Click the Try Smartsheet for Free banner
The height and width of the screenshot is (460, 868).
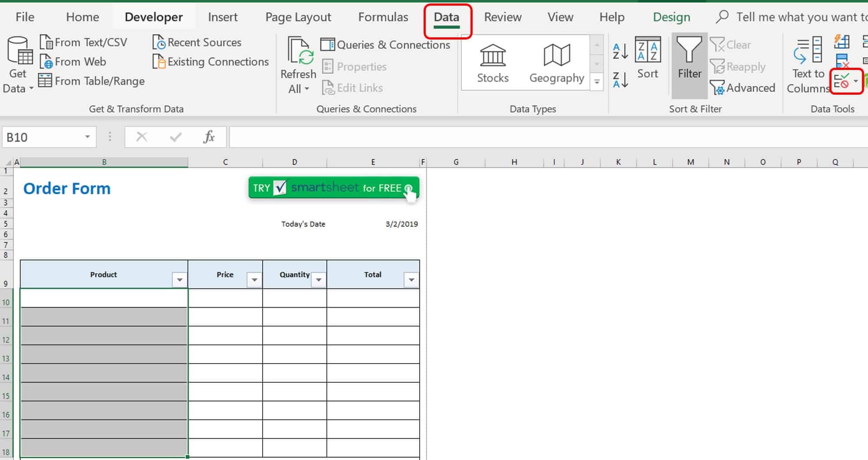332,188
